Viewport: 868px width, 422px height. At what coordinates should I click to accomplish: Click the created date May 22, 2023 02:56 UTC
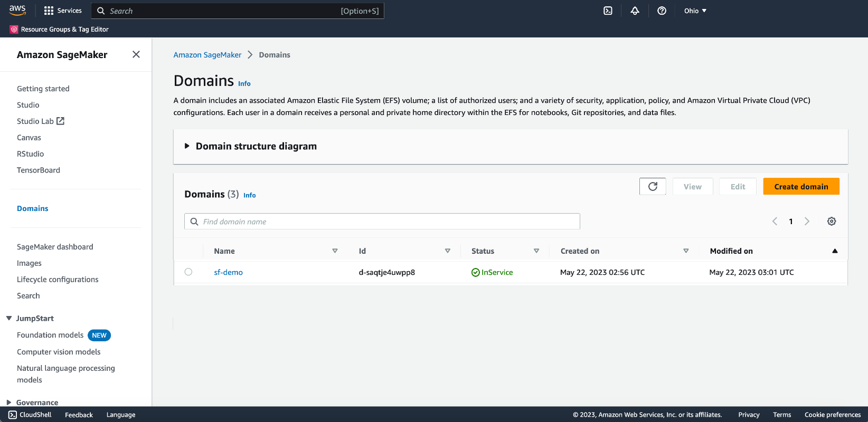[602, 272]
